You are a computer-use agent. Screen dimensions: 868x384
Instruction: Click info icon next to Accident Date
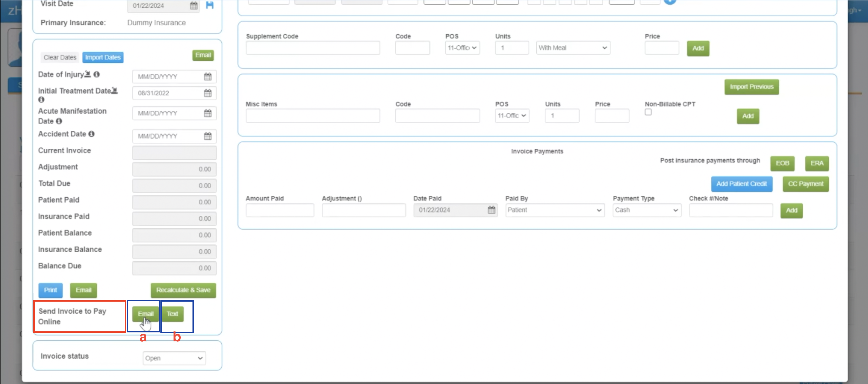pyautogui.click(x=91, y=134)
